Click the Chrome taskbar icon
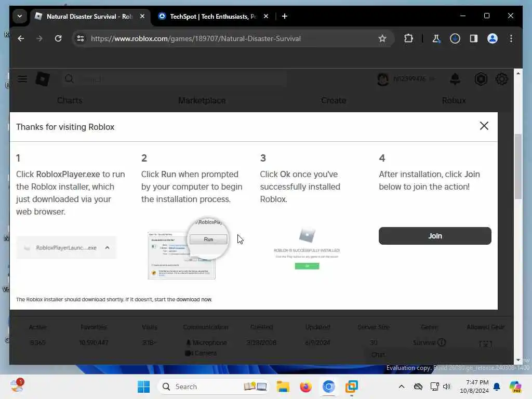Screen dimensions: 532x399 (328, 387)
